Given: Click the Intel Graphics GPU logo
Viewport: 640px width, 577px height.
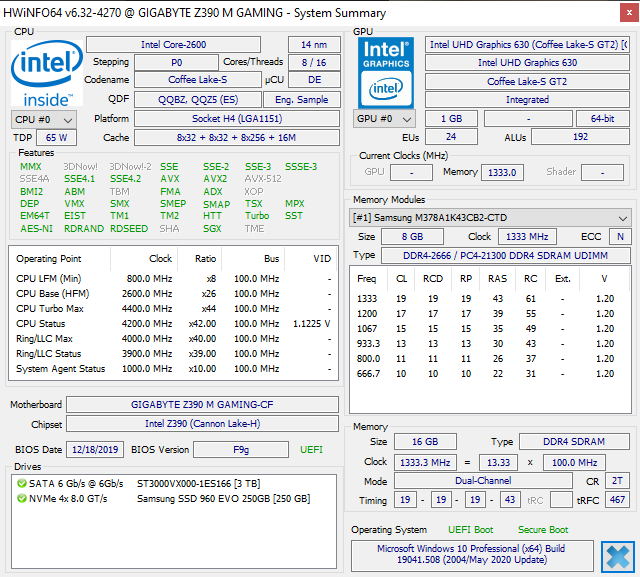Looking at the screenshot, I should coord(386,72).
